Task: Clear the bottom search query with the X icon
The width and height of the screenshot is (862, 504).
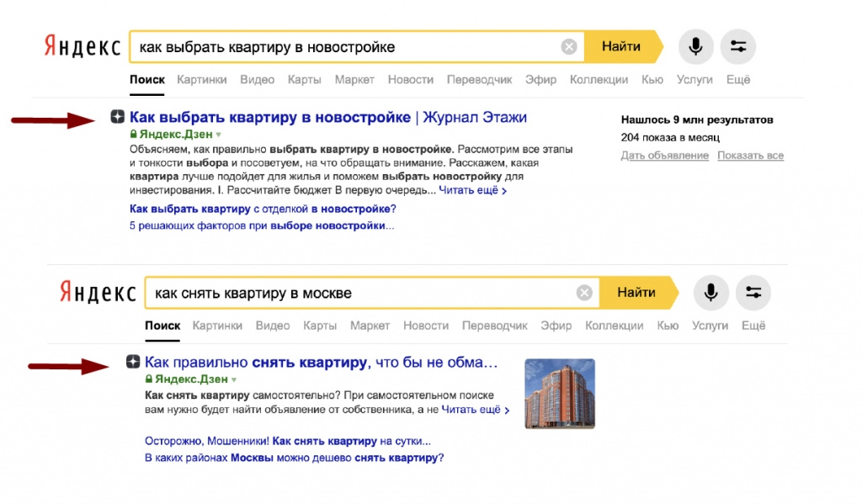Action: tap(584, 293)
